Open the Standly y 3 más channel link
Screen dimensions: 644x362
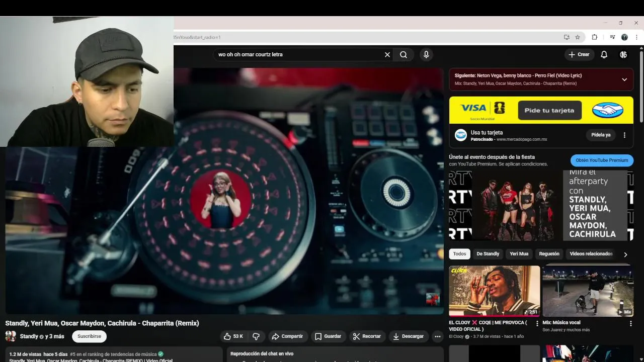click(42, 336)
